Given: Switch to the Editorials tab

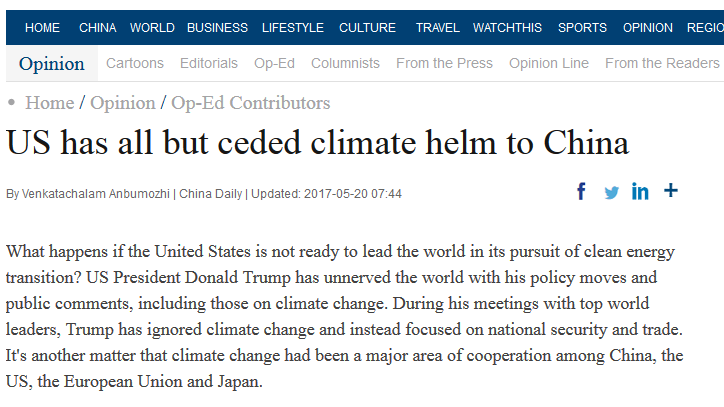Looking at the screenshot, I should (209, 63).
